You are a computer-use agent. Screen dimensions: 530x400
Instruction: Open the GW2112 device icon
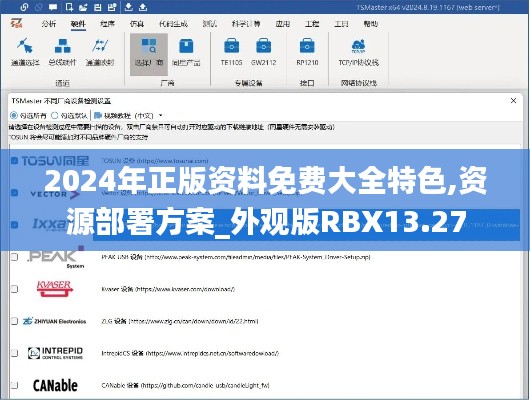[264, 52]
